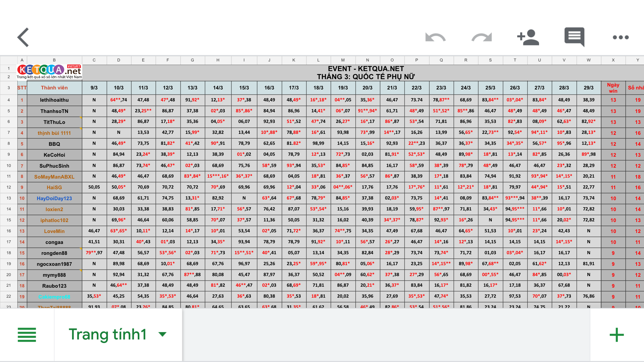Click the redo arrow icon
The image size is (644, 362).
(x=481, y=37)
